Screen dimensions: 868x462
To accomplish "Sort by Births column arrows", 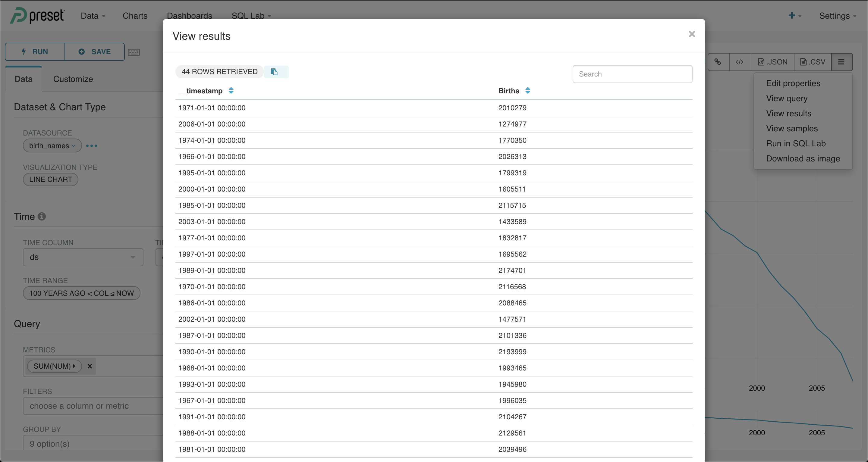I will (x=528, y=91).
